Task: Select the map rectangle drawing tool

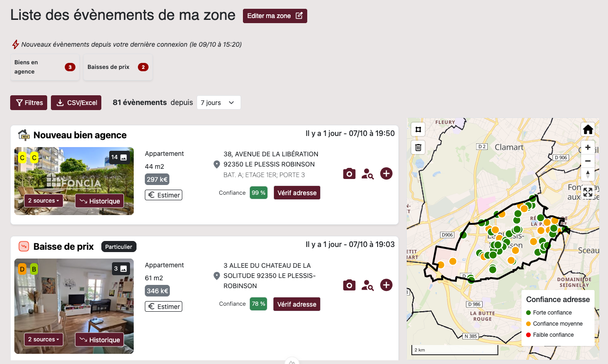Action: click(418, 130)
